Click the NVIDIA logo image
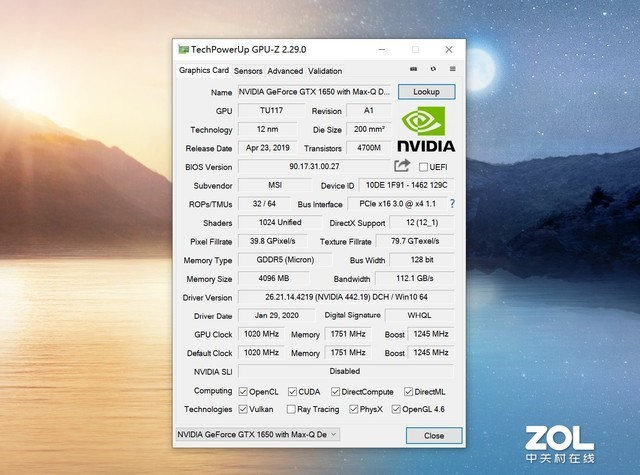This screenshot has width=640, height=475. pos(426,129)
